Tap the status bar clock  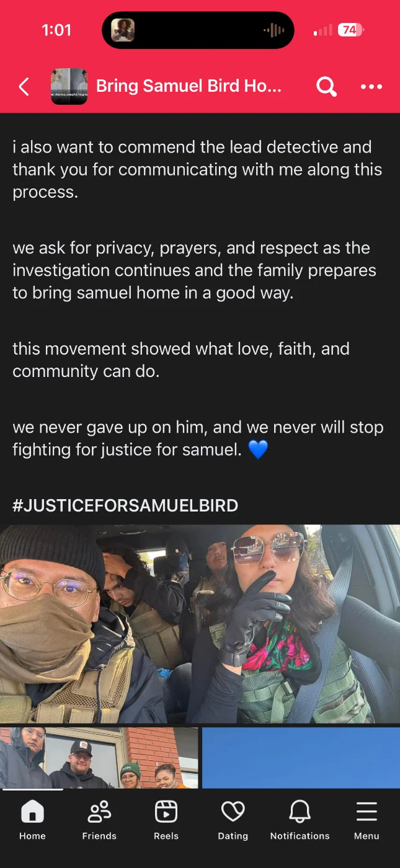click(x=56, y=30)
